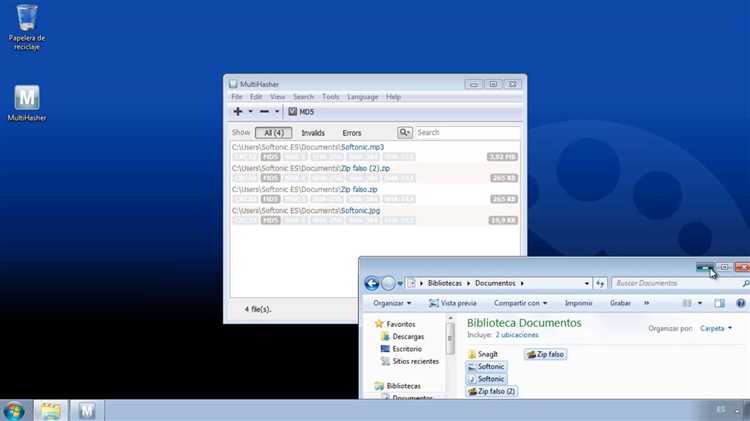Image resolution: width=750 pixels, height=421 pixels.
Task: Open the Organizar dropdown menu
Action: [x=392, y=303]
